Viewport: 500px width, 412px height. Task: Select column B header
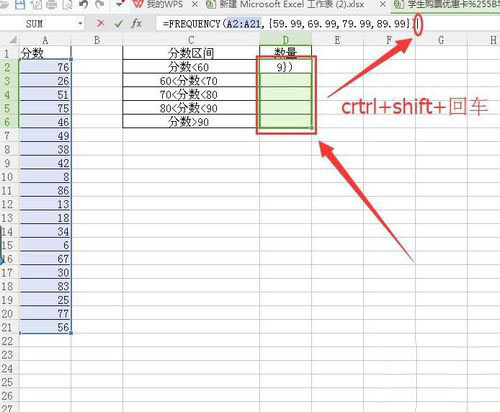click(97, 40)
